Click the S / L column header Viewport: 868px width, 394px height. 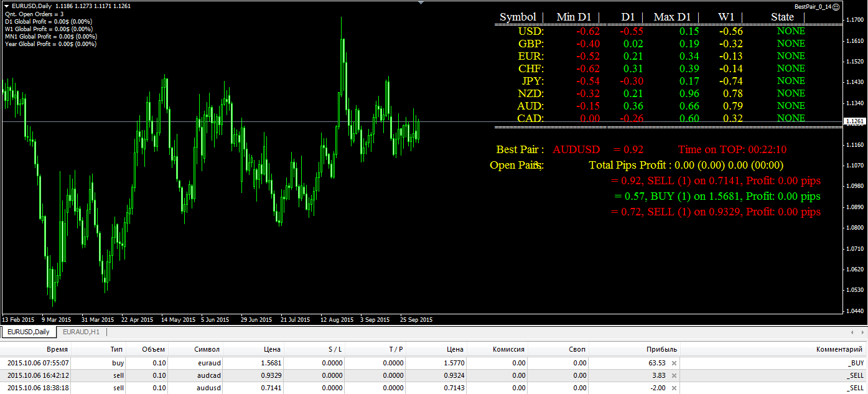(335, 349)
